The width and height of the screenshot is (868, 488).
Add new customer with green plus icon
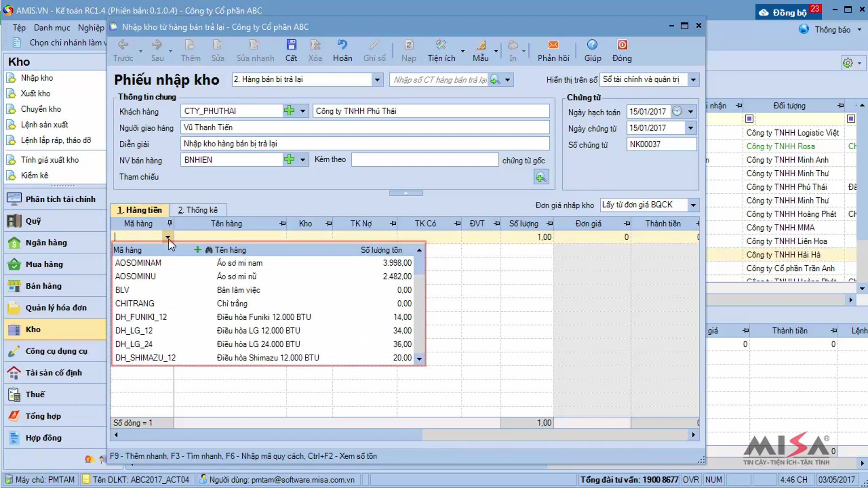[289, 111]
